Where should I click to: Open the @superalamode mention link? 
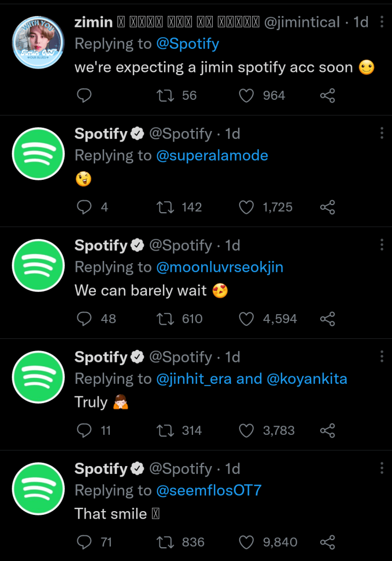coord(212,156)
